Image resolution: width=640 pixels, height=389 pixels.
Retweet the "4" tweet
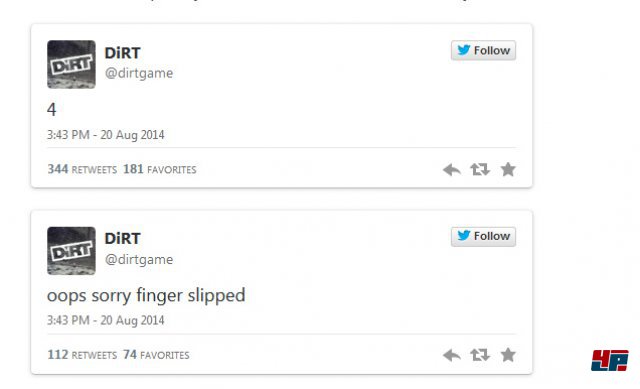(x=480, y=169)
